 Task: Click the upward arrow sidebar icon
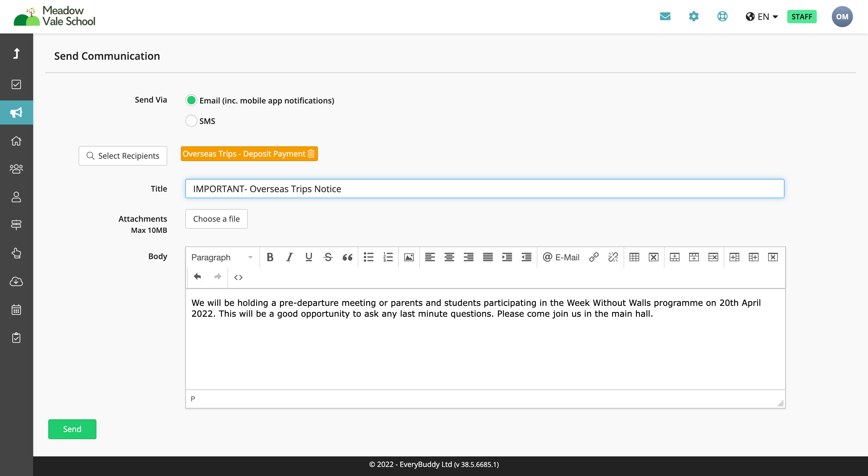tap(16, 53)
